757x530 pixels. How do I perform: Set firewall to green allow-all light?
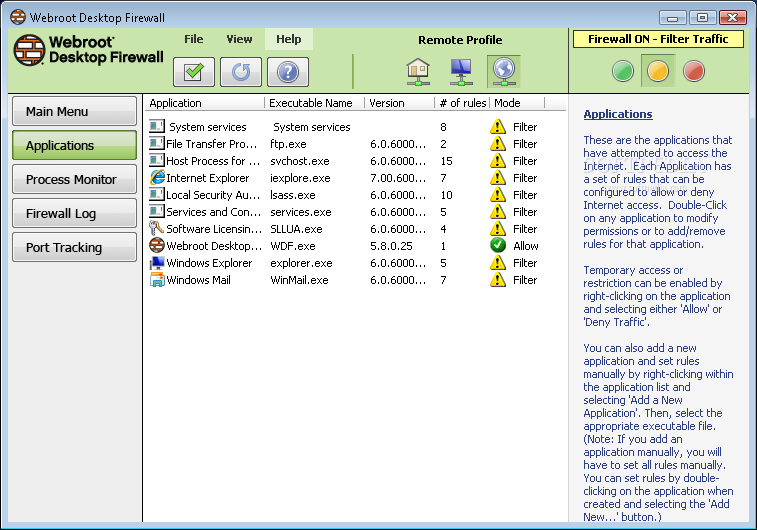pyautogui.click(x=623, y=71)
